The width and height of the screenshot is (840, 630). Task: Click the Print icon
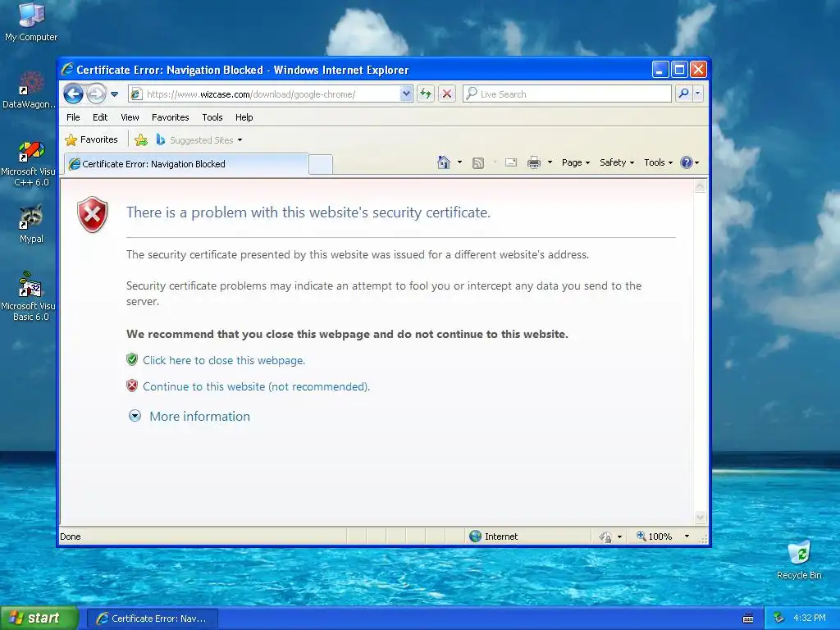pyautogui.click(x=534, y=163)
